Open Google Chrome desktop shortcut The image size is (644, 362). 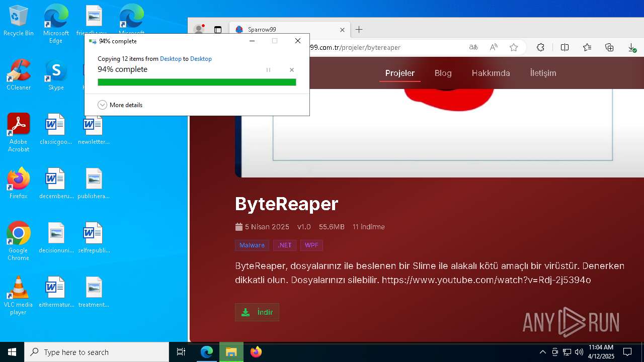pos(19,241)
